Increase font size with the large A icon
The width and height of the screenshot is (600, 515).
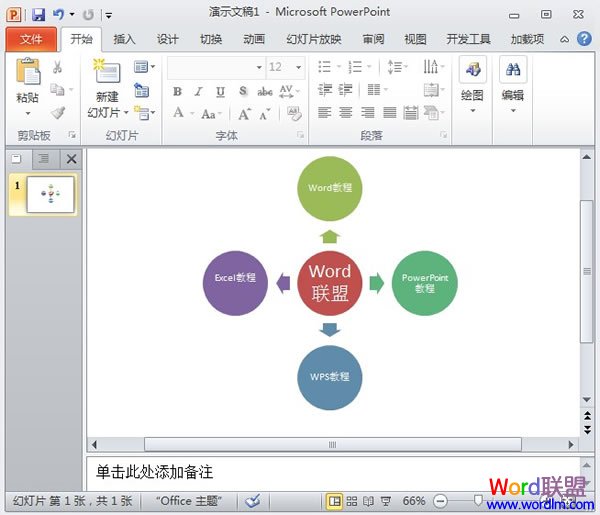point(244,114)
